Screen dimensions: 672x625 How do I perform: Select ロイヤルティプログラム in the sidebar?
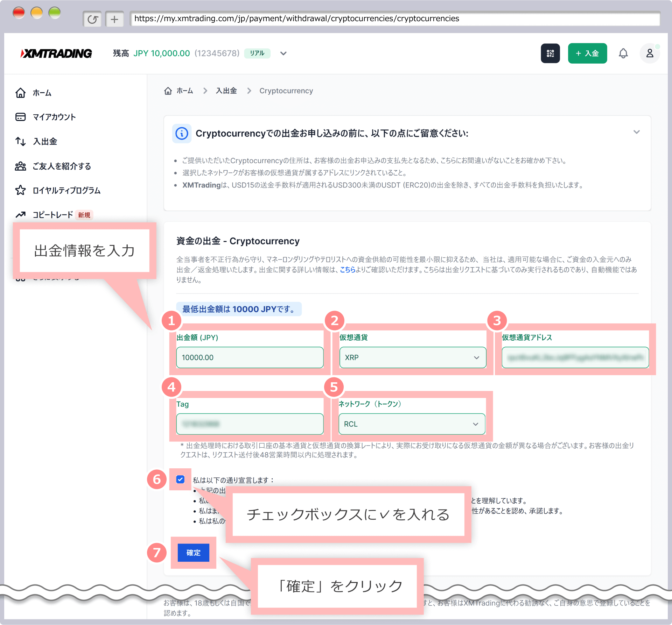coord(66,190)
